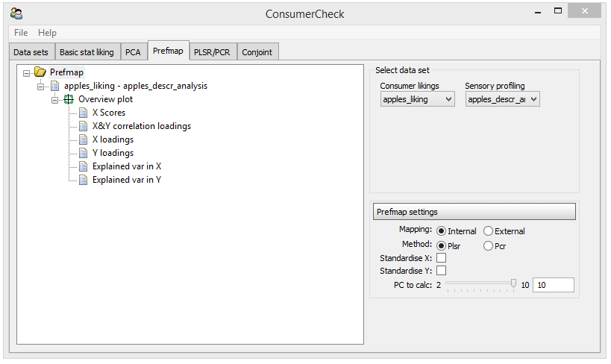Screen dimensions: 611x364
Task: Click the Prefmap settings header button
Action: [x=474, y=212]
